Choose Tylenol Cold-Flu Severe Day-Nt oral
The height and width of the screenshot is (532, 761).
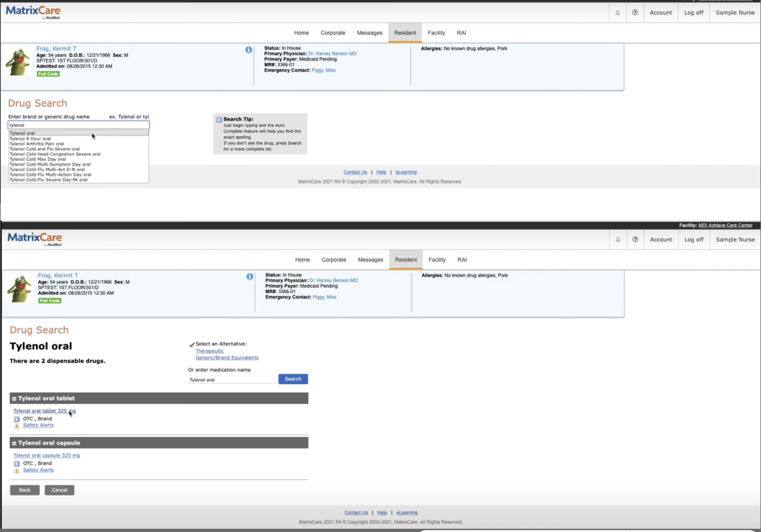pos(79,180)
